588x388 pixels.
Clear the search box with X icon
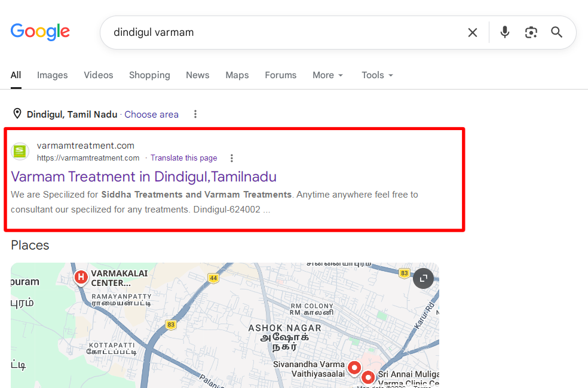click(473, 33)
